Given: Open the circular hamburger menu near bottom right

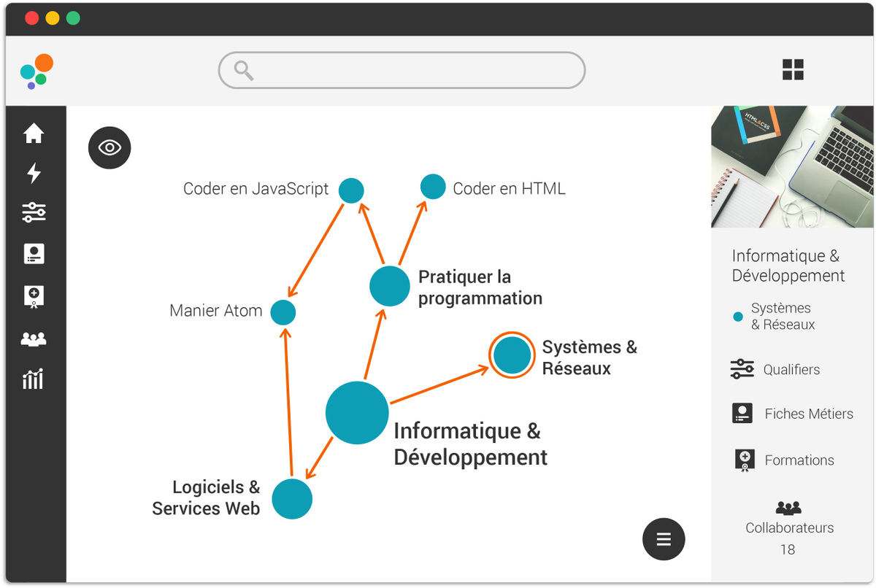Looking at the screenshot, I should click(664, 539).
